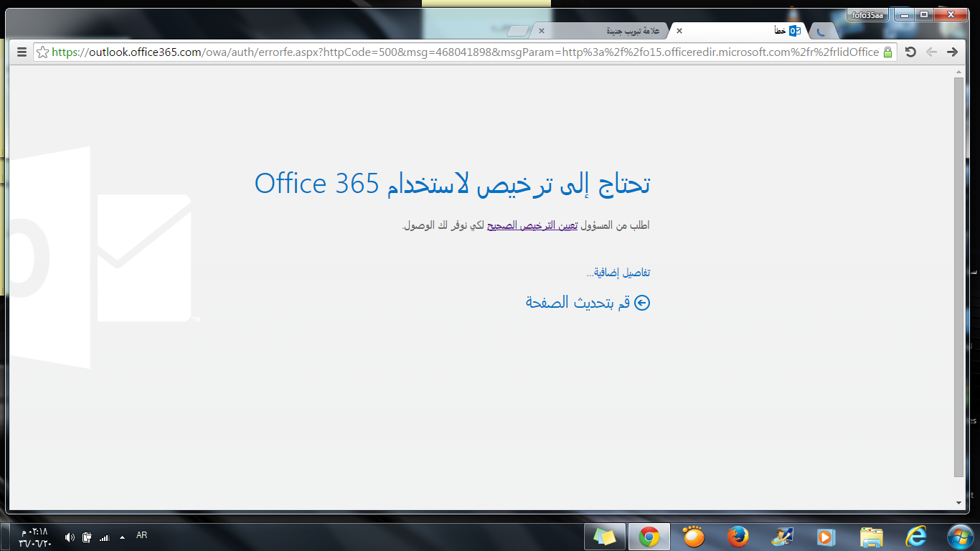
Task: Minimize the Chrome window
Action: [x=905, y=14]
